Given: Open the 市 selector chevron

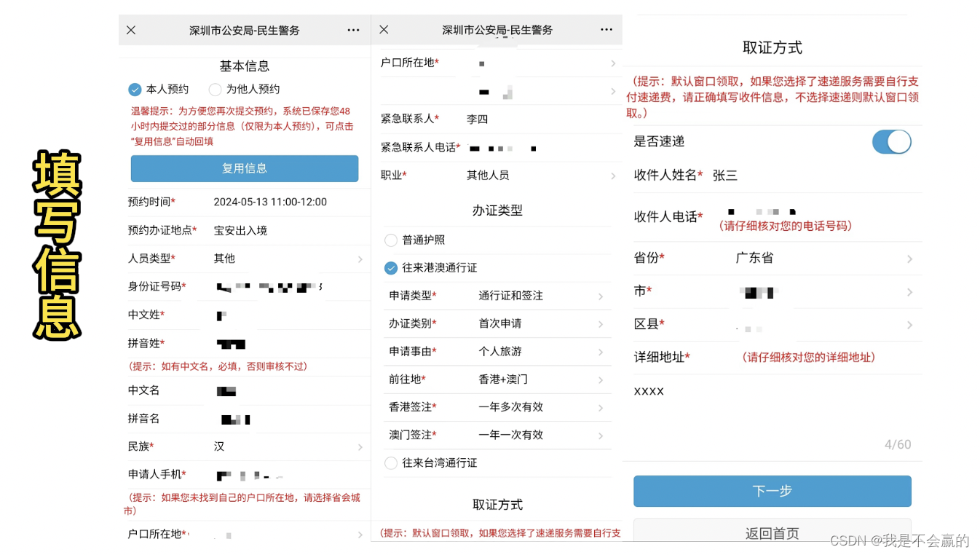Looking at the screenshot, I should 909,292.
